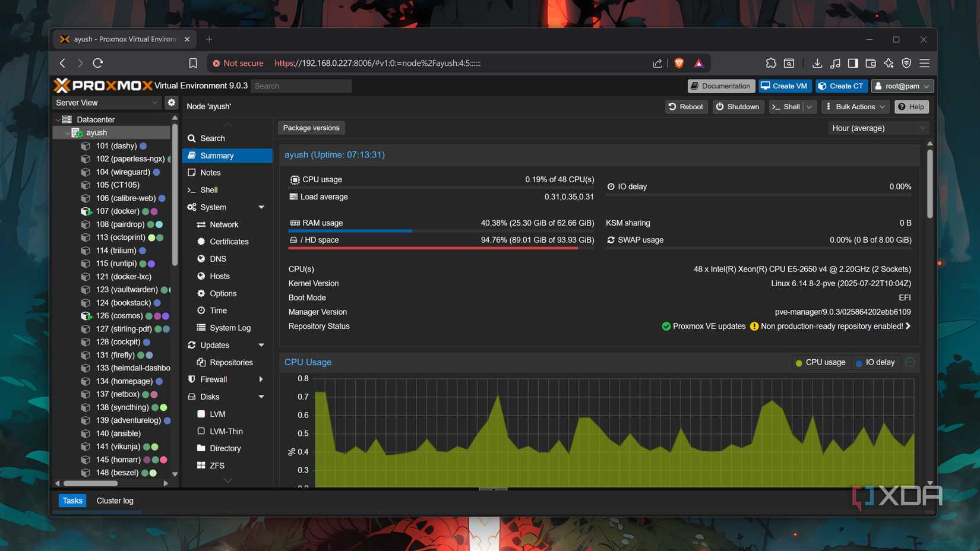Toggle CPU usage legend series
Viewport: 980px width, 551px height.
coord(820,362)
